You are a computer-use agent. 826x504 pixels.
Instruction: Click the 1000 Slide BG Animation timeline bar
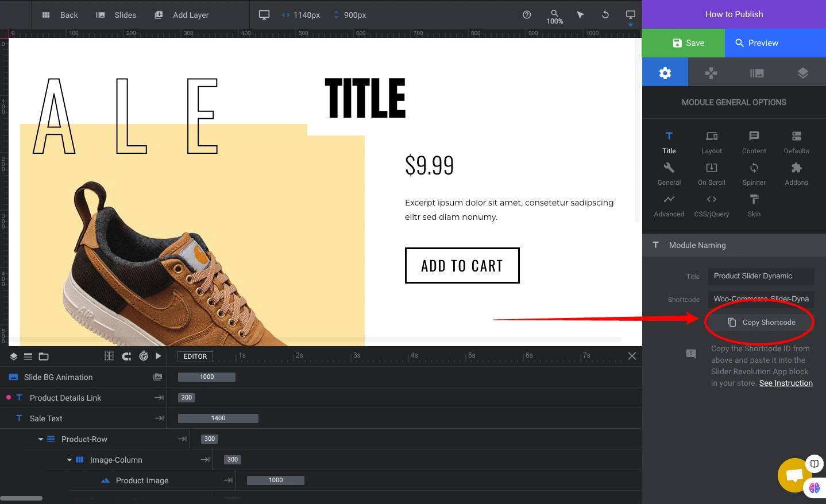[207, 377]
